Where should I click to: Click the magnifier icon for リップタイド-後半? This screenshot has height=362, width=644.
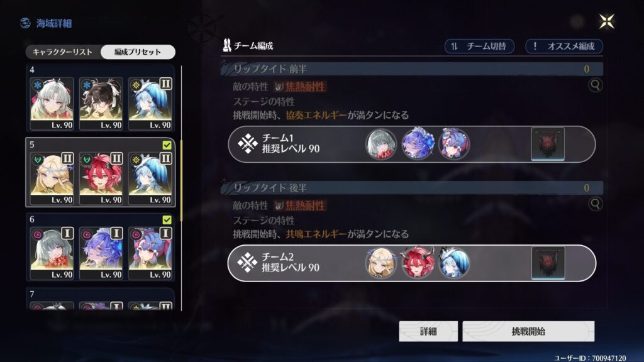(595, 204)
